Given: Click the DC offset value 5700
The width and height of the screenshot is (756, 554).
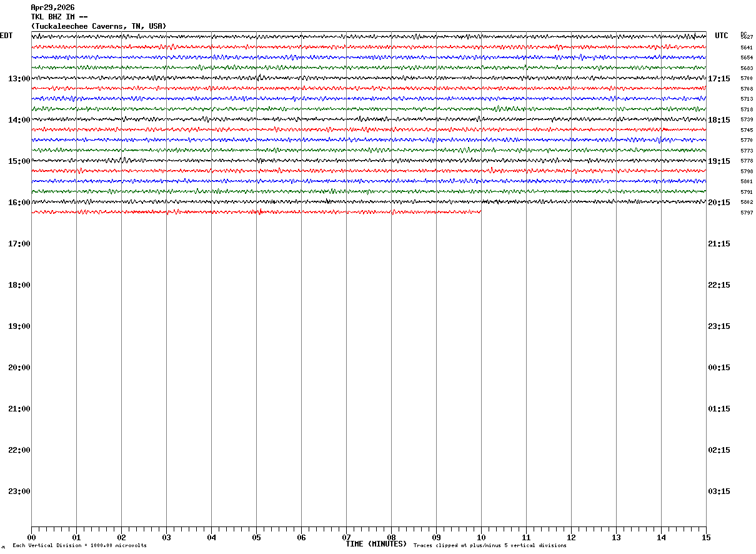Looking at the screenshot, I should (747, 79).
